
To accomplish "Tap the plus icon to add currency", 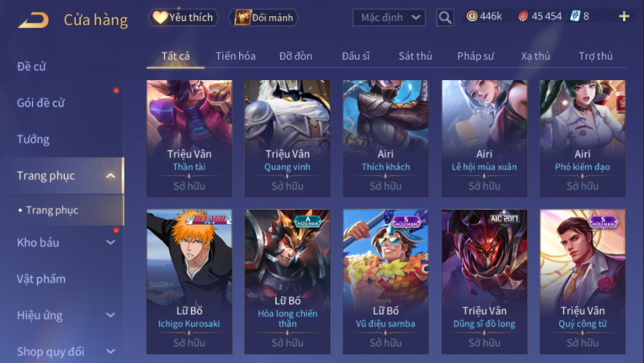I will pos(624,17).
